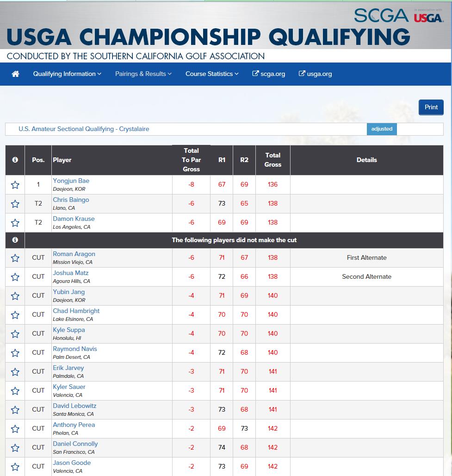Expand Qualifying Information dropdown menu

67,74
